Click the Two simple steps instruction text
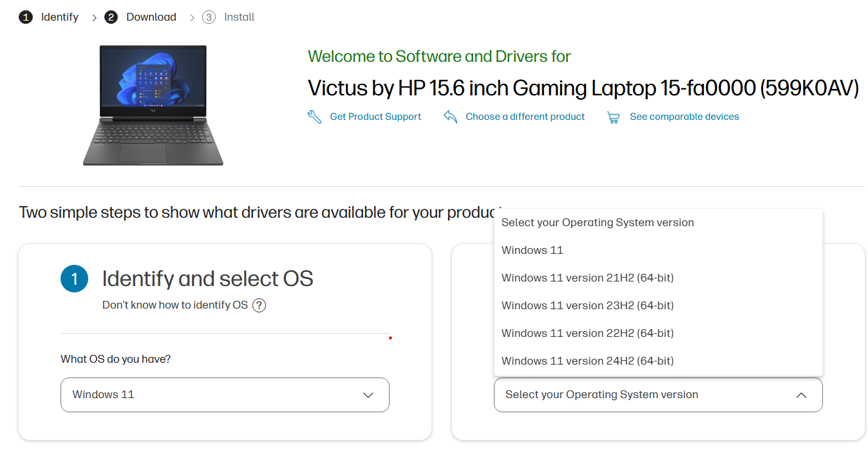Screen dimensions: 868x449 [260, 213]
